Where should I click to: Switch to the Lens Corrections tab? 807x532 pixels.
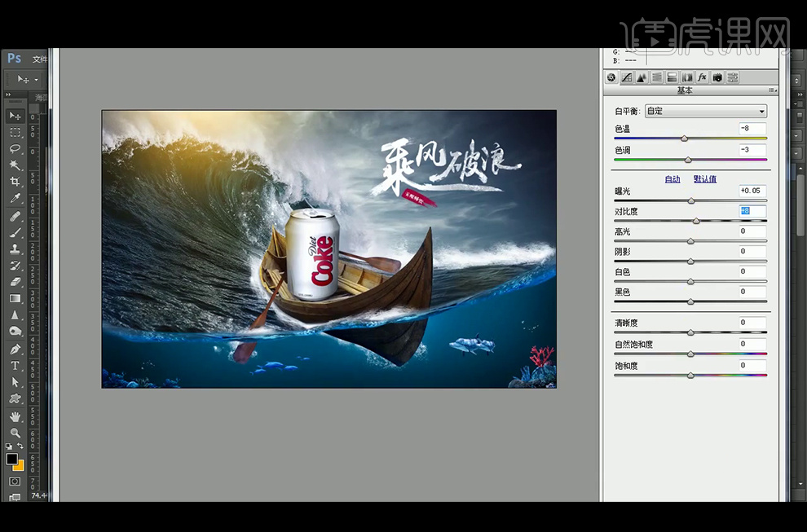(x=687, y=77)
